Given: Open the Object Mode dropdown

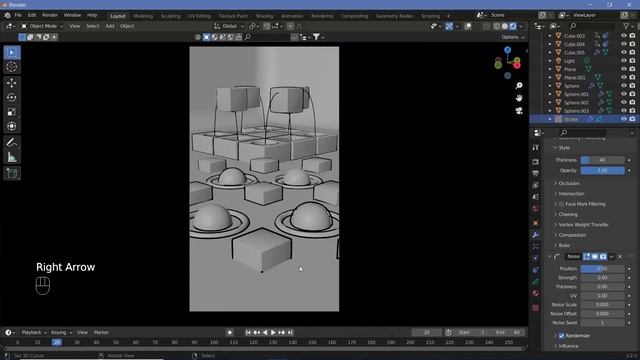Looking at the screenshot, I should point(42,26).
